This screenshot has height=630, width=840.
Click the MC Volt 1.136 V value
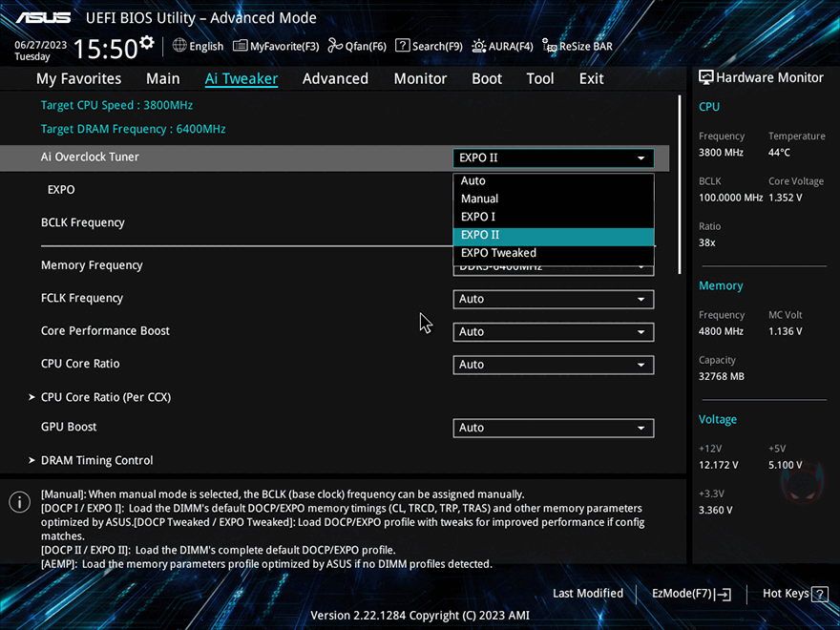click(x=786, y=331)
